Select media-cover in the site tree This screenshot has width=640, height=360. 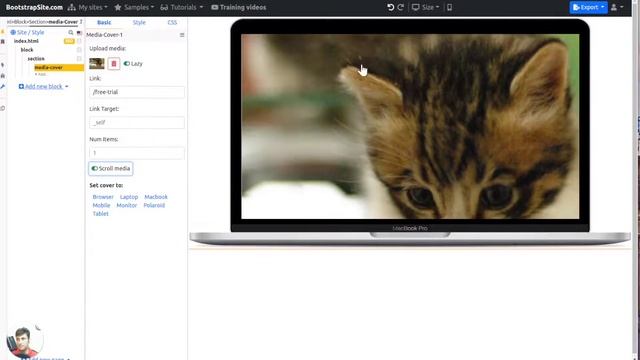coord(59,68)
